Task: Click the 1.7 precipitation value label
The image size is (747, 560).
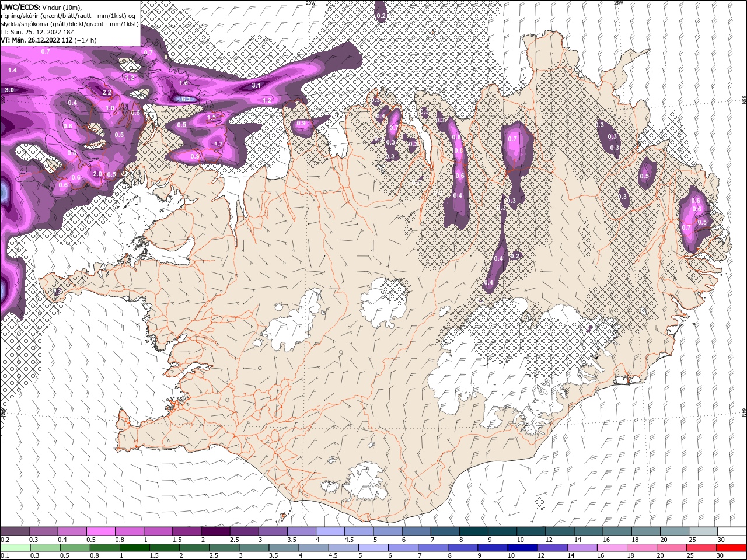Action: point(218,144)
